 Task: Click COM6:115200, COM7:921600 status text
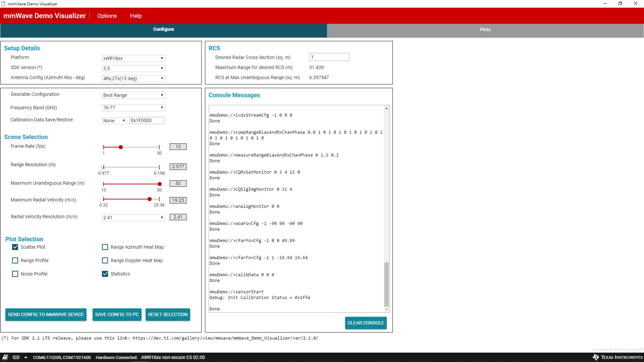coord(62,357)
